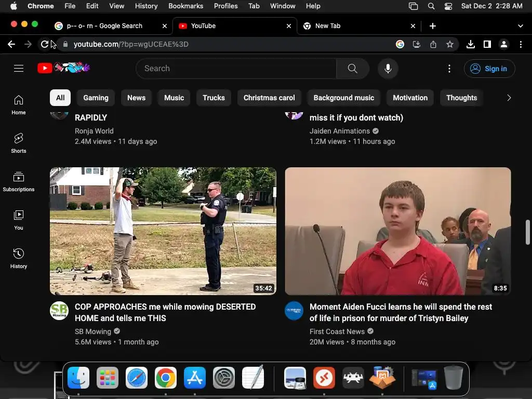Play the courtroom video thumbnail
This screenshot has width=532, height=399.
pyautogui.click(x=398, y=231)
